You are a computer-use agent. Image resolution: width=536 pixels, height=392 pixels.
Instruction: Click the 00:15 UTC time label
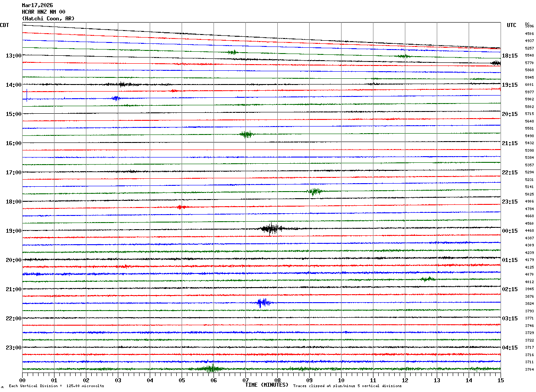point(509,231)
